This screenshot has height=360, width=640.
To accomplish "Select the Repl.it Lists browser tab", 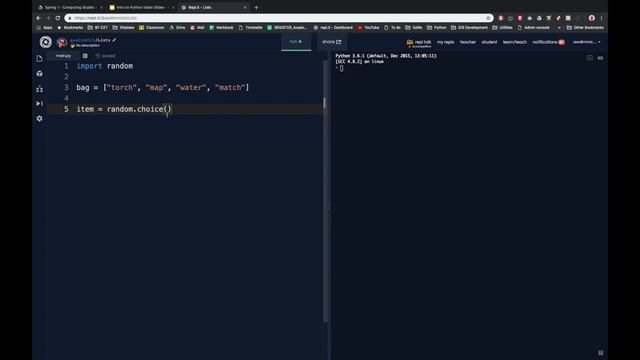I will coord(213,7).
